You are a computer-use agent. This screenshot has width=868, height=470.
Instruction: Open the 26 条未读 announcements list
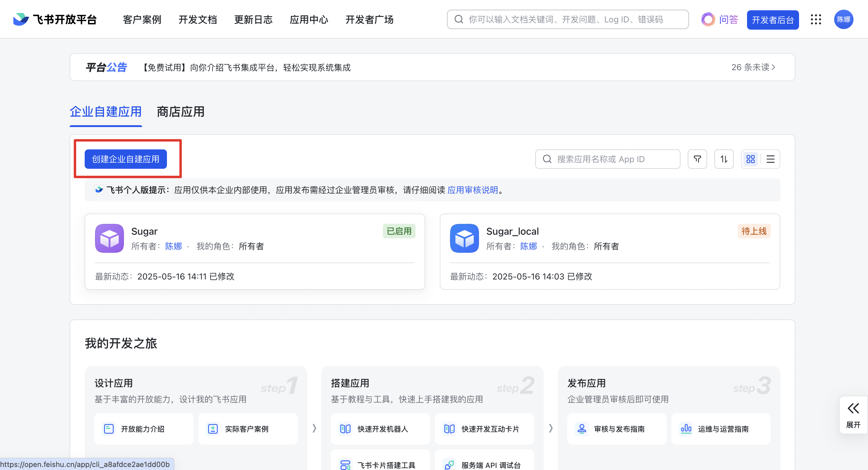coord(754,67)
